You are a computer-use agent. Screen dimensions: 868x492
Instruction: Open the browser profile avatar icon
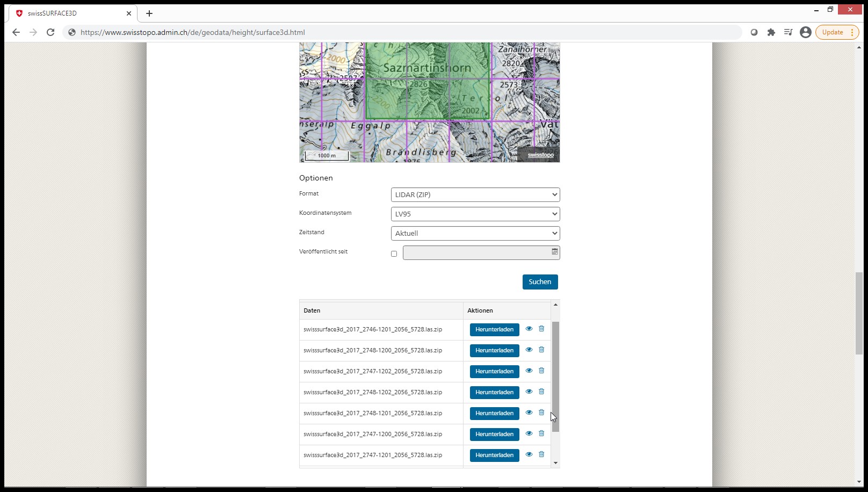click(x=806, y=32)
